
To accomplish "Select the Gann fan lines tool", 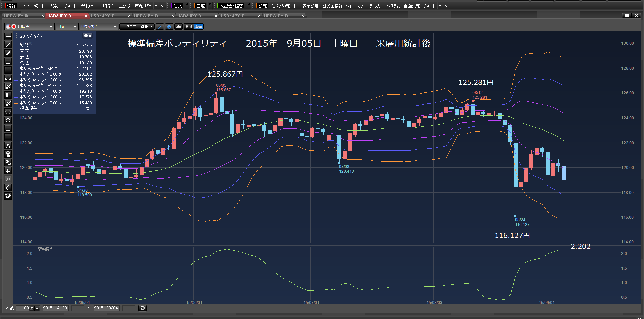I will pyautogui.click(x=8, y=104).
